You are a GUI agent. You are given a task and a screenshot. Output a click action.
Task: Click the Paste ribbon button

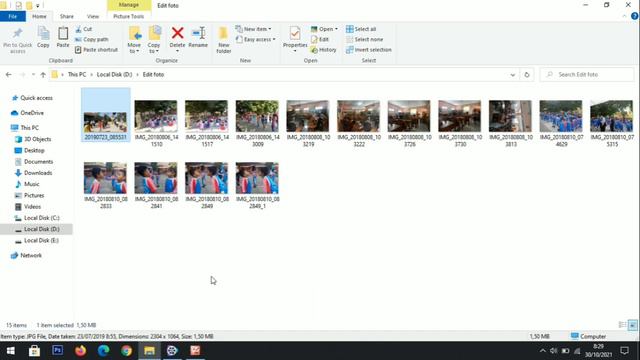pyautogui.click(x=63, y=38)
